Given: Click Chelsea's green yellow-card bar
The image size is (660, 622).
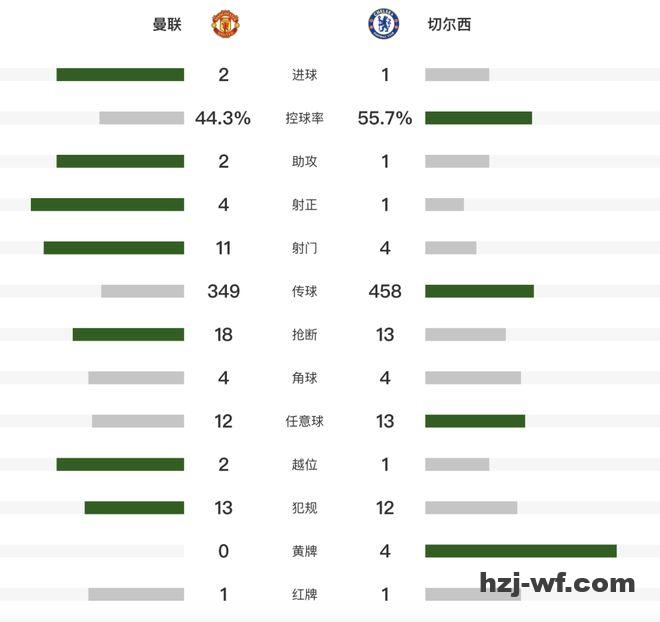Looking at the screenshot, I should coord(520,551).
